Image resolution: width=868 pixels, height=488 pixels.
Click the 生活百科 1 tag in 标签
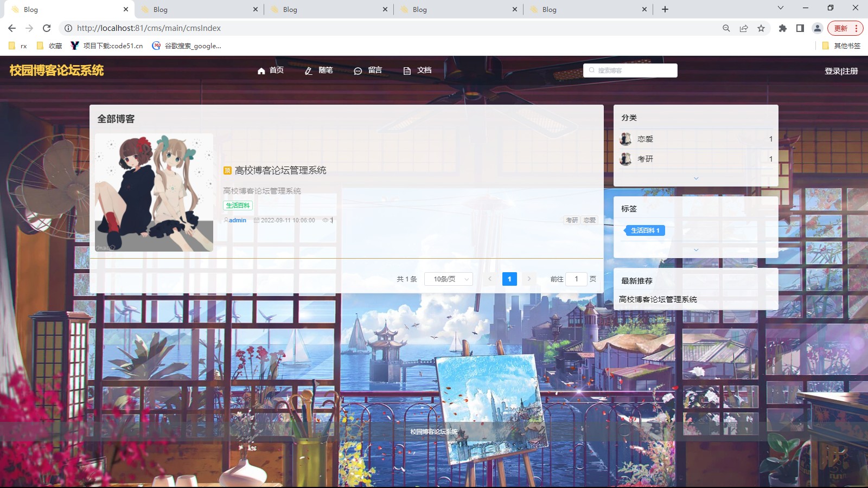tap(644, 230)
